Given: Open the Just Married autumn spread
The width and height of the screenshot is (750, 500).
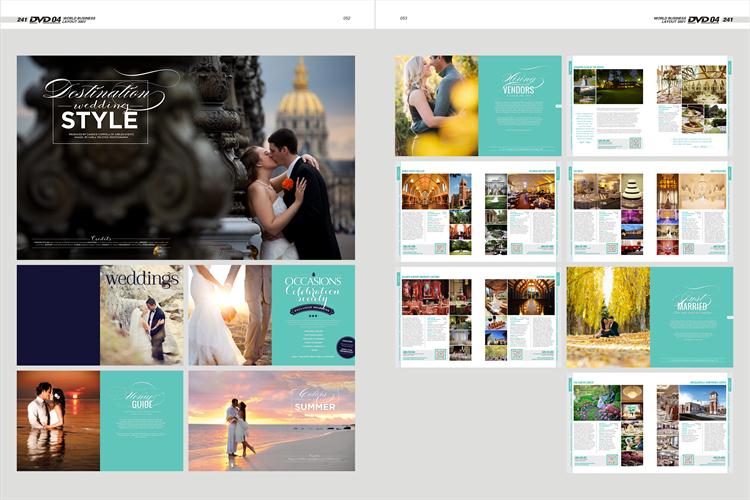Looking at the screenshot, I should (649, 316).
